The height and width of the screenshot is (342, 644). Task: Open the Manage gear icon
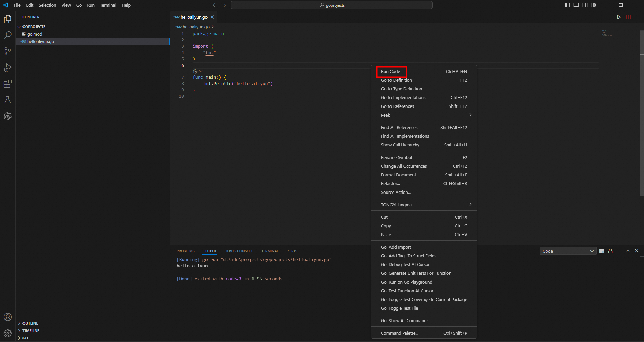[x=8, y=333]
